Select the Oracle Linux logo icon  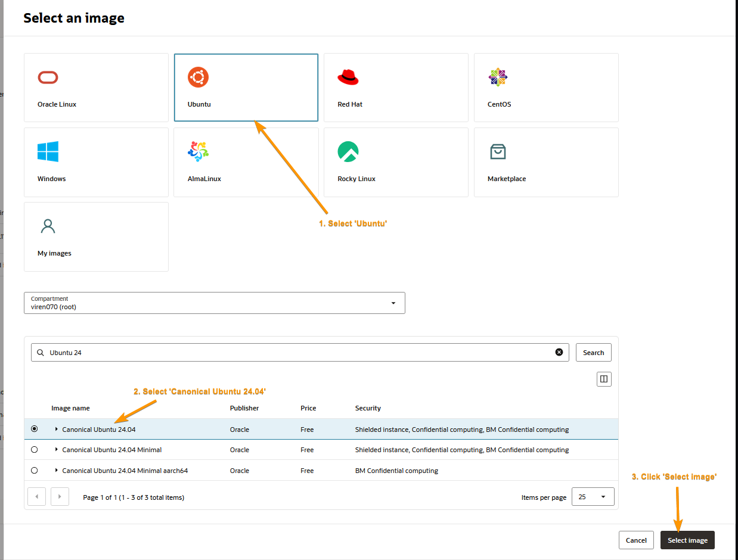click(48, 77)
